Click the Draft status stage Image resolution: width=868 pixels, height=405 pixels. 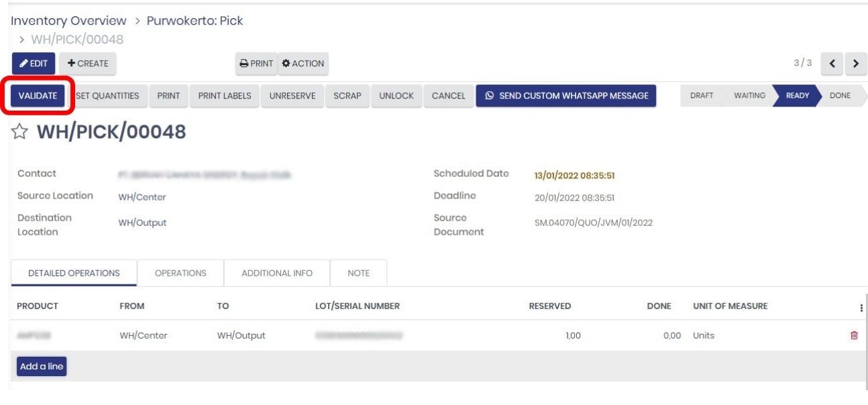click(702, 96)
